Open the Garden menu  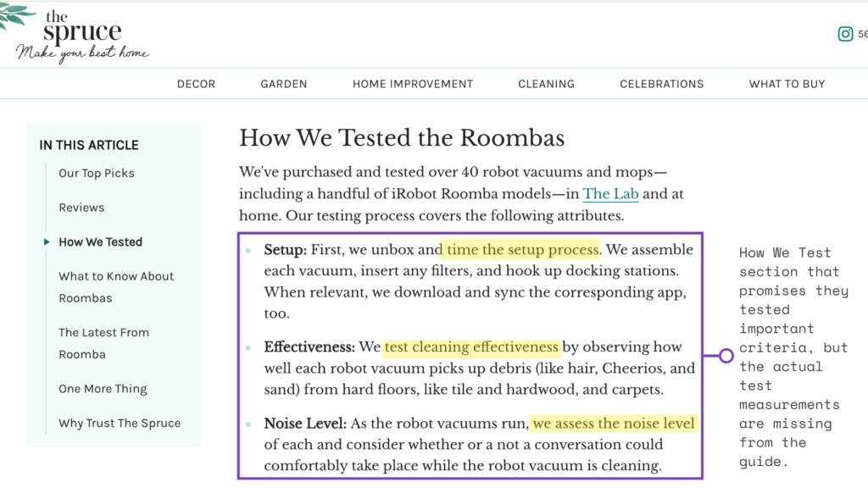pyautogui.click(x=284, y=84)
